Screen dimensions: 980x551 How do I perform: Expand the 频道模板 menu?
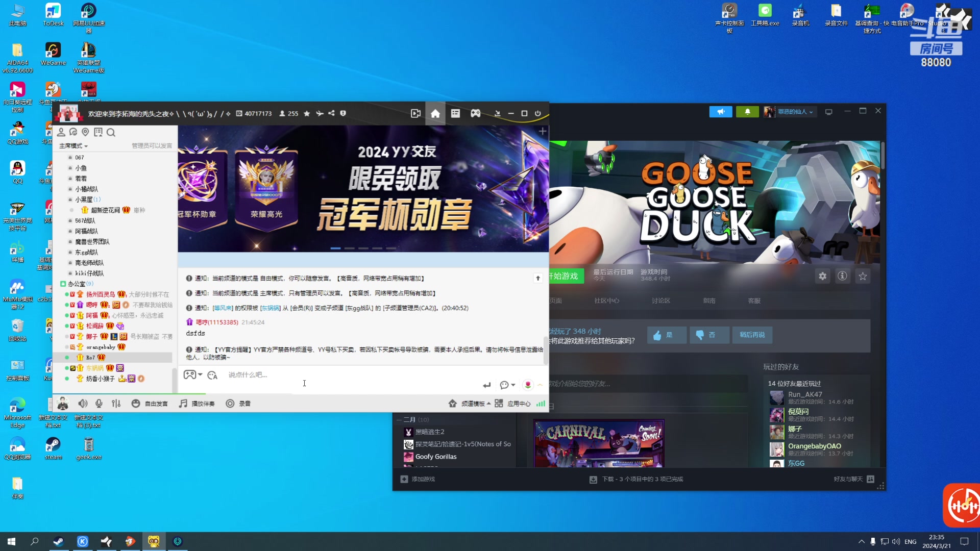pyautogui.click(x=472, y=403)
